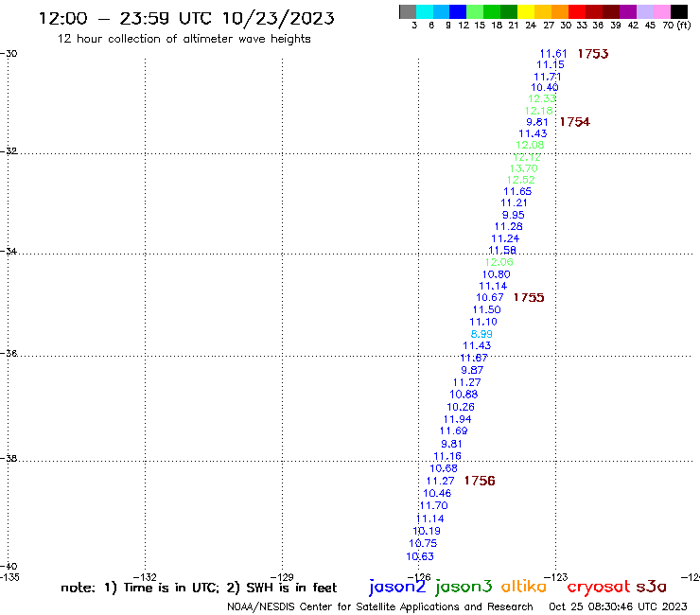Click the s3a legend label

coord(651,587)
